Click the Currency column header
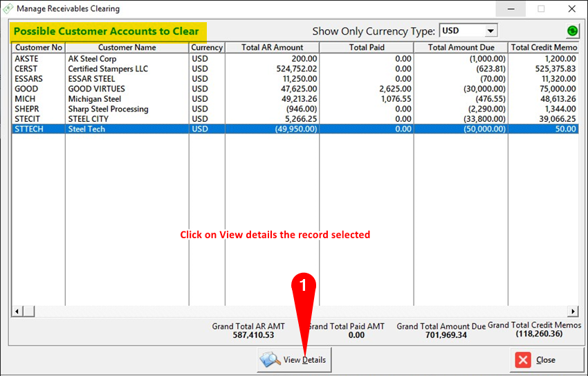 pyautogui.click(x=207, y=48)
